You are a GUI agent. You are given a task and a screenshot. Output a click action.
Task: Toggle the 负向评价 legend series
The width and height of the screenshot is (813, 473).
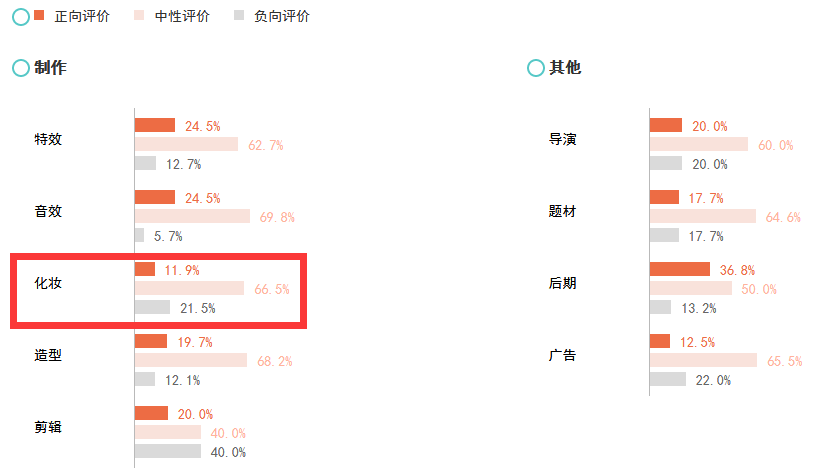pyautogui.click(x=281, y=16)
